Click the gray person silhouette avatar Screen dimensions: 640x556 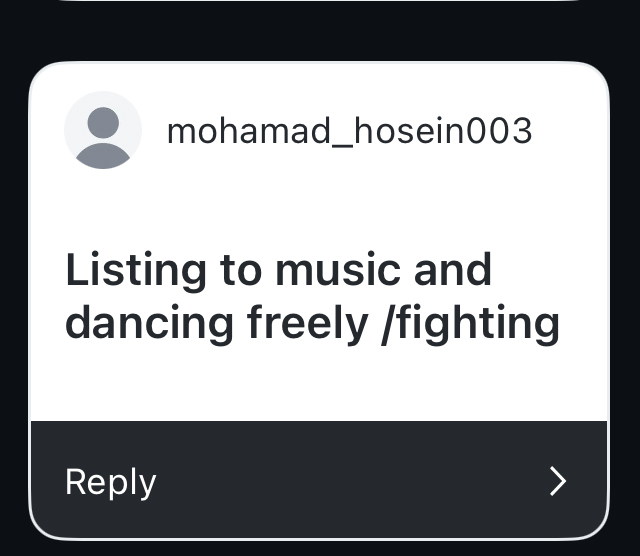(x=103, y=131)
